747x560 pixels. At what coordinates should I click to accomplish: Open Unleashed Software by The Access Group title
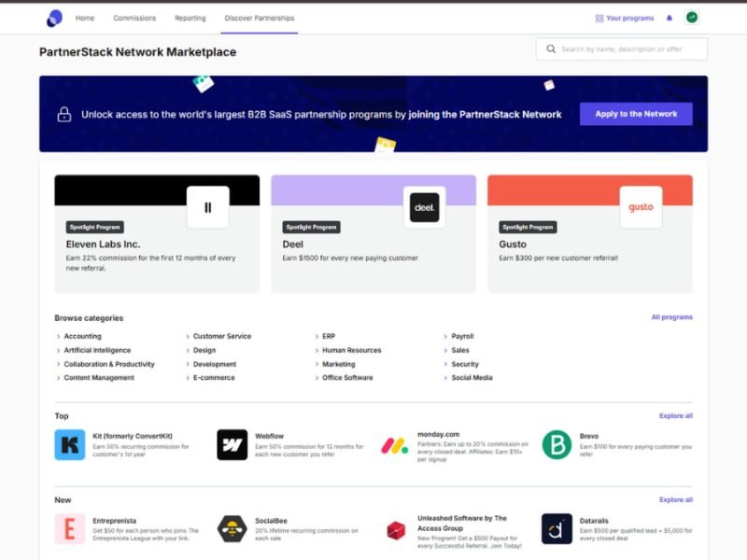[x=462, y=523]
